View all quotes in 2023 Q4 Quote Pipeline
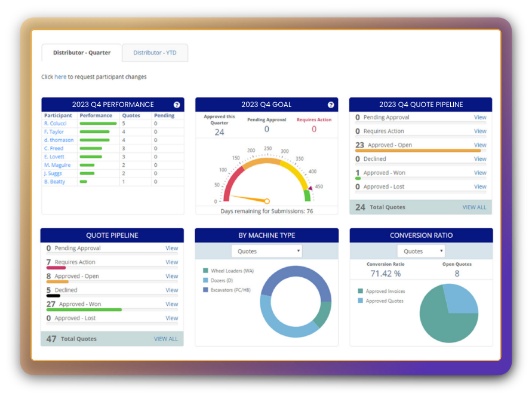Image resolution: width=532 pixels, height=398 pixels. click(x=474, y=207)
